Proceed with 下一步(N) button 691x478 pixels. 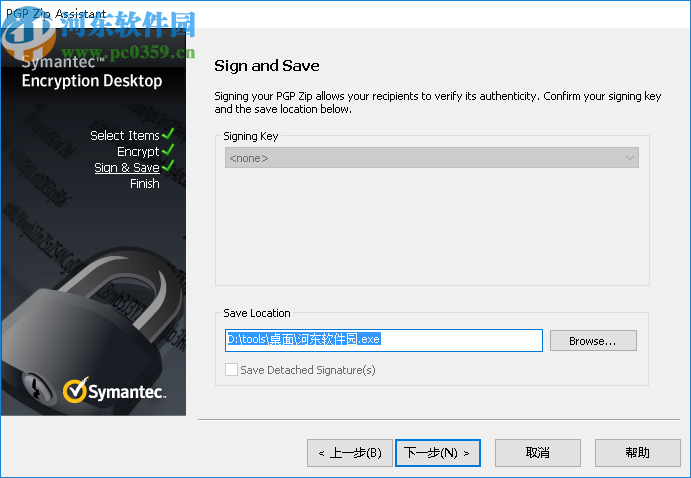(438, 452)
